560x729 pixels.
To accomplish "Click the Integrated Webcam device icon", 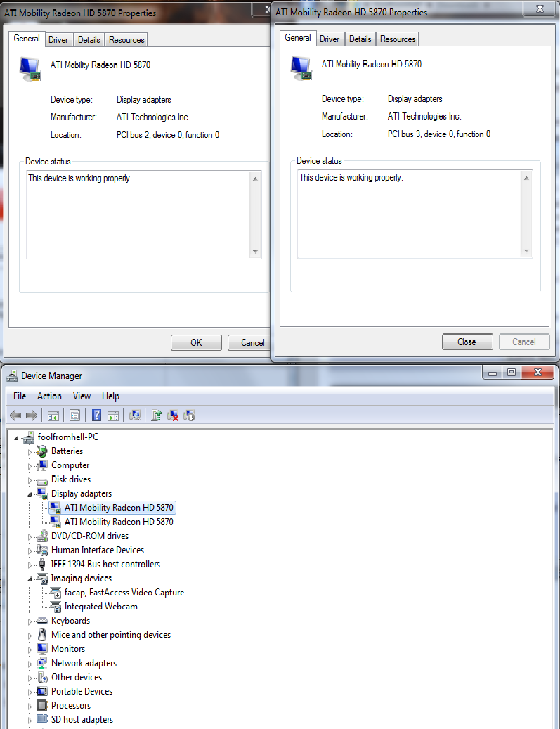I will [x=56, y=607].
